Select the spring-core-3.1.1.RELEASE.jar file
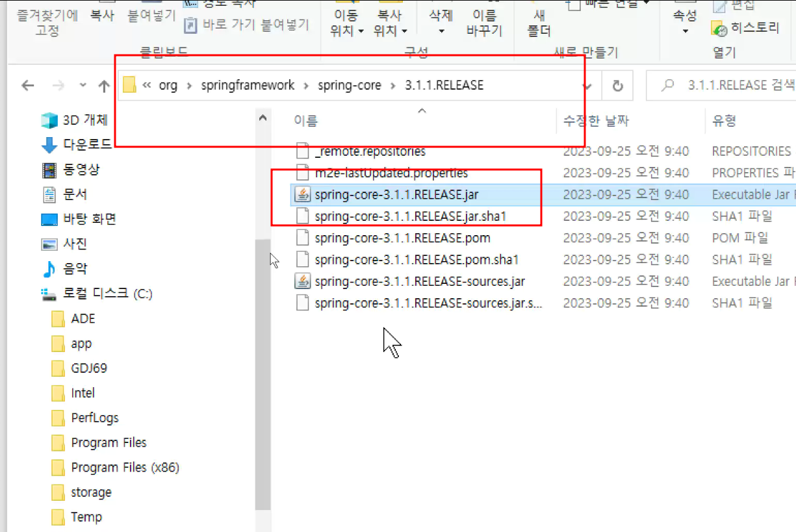This screenshot has height=532, width=796. (396, 194)
